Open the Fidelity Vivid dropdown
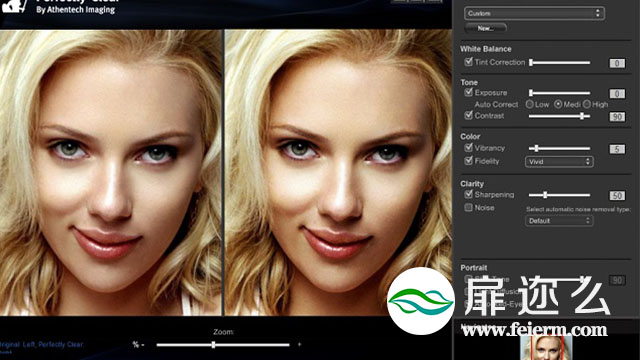Viewport: 640px width, 360px height. (x=559, y=162)
